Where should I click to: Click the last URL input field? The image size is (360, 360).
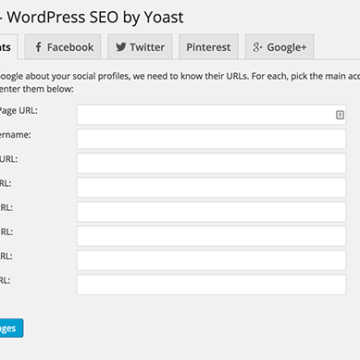(211, 285)
